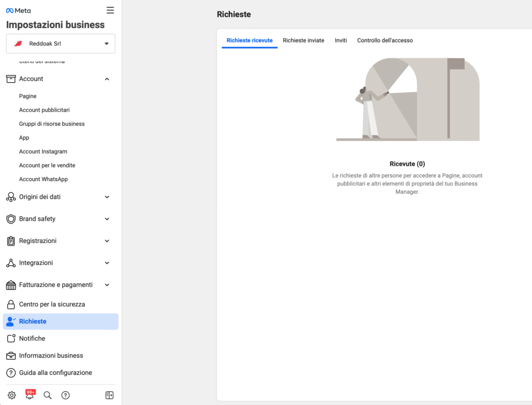The image size is (532, 405).
Task: Open Guida alla configurazione
Action: (55, 373)
